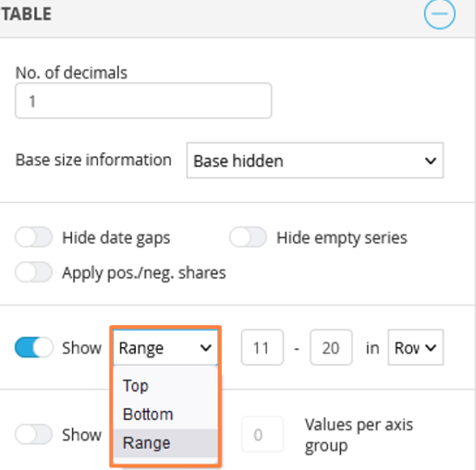
Task: Click the values per axis group field showing 0
Action: tap(262, 434)
